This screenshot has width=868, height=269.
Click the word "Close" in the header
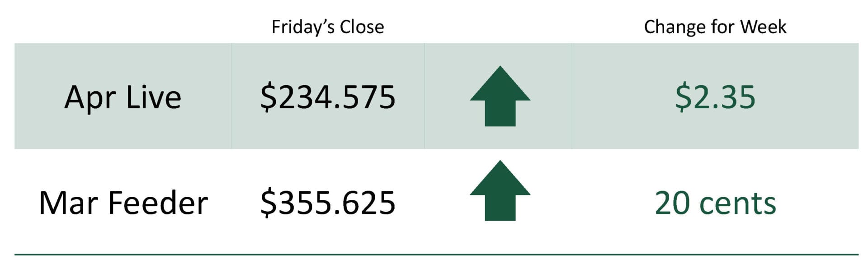pos(362,27)
